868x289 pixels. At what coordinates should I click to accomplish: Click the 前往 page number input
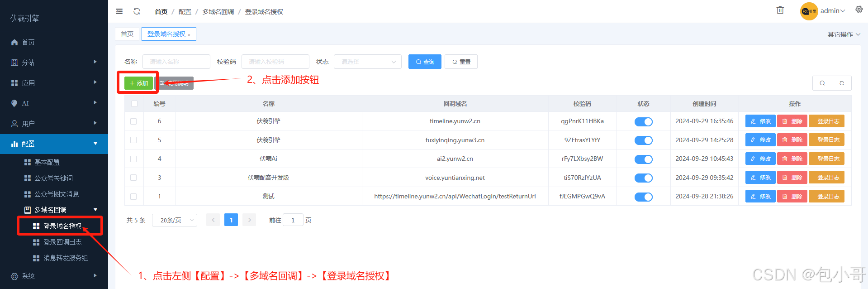[x=293, y=220]
